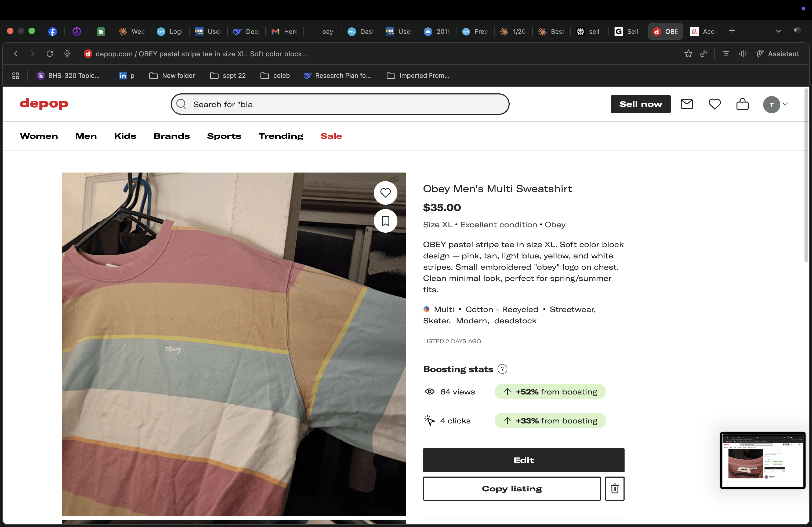The image size is (812, 527).
Task: Click the search magnifier icon
Action: pos(181,104)
